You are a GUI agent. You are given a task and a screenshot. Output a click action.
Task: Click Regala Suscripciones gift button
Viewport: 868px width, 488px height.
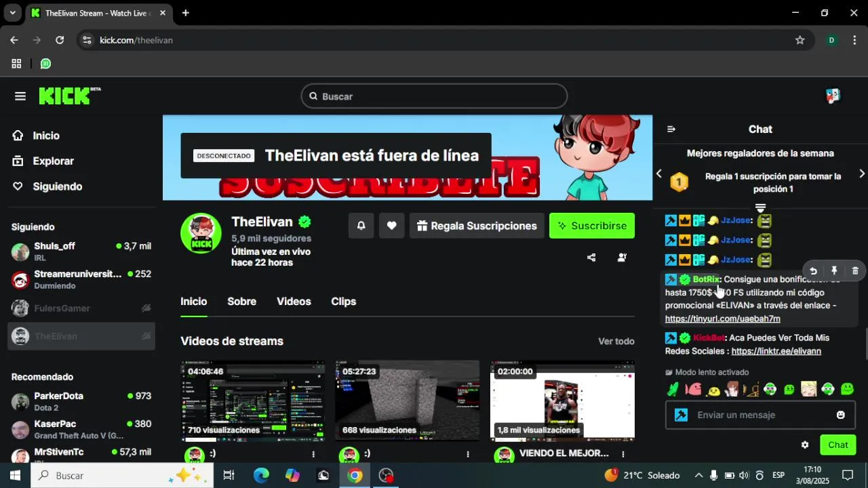477,226
